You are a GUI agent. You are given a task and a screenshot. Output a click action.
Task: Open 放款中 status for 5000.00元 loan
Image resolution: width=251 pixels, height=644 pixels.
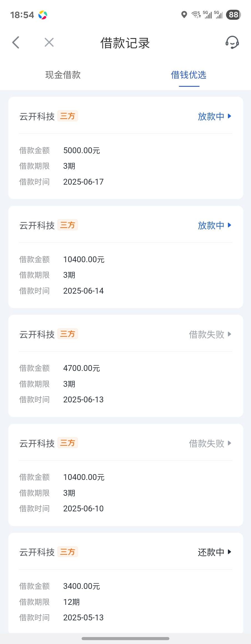(214, 116)
